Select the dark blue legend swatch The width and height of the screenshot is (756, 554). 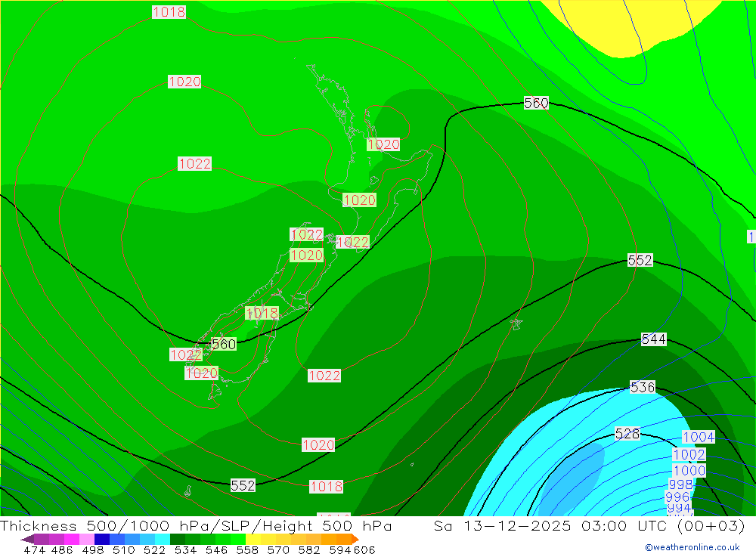click(102, 539)
